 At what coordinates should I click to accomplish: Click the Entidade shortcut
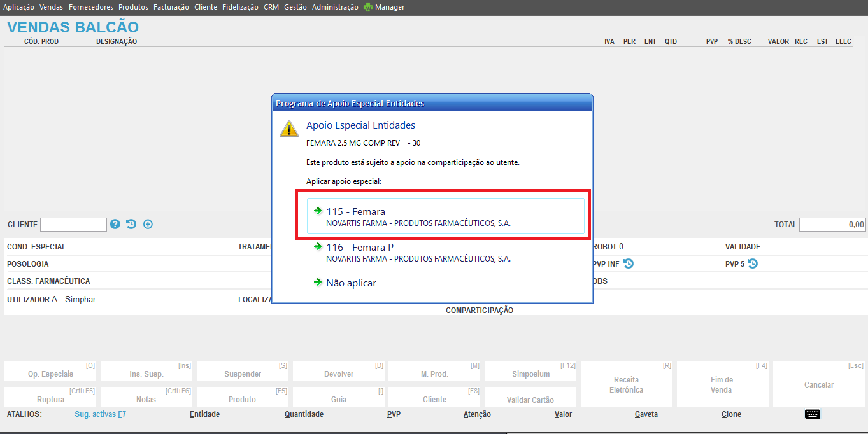click(x=205, y=414)
